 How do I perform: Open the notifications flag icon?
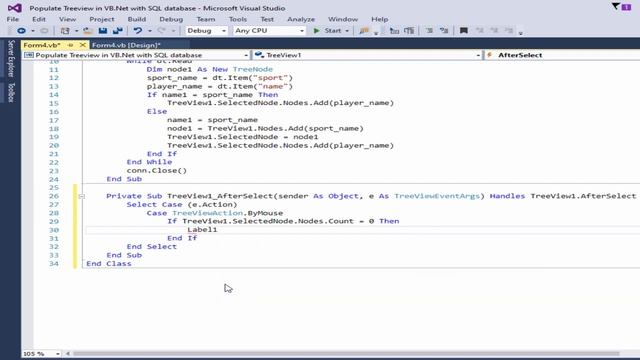pos(616,6)
